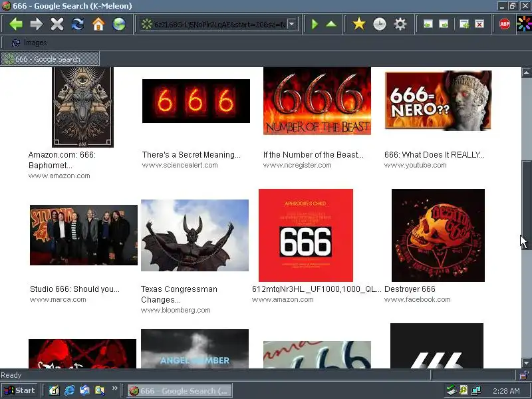Expand the quick launch overflow chevron
The width and height of the screenshot is (532, 399).
tap(114, 388)
